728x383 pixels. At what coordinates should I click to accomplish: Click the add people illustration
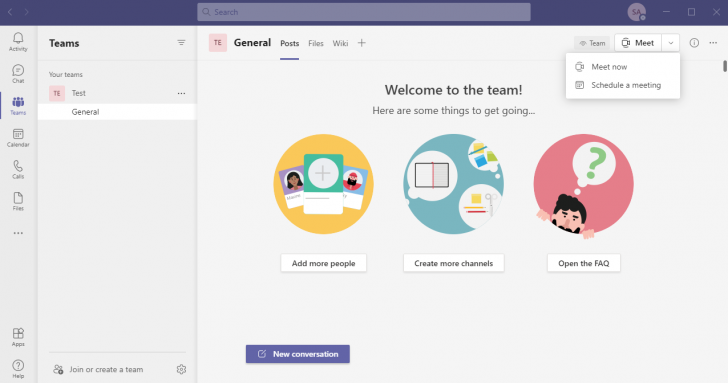324,184
